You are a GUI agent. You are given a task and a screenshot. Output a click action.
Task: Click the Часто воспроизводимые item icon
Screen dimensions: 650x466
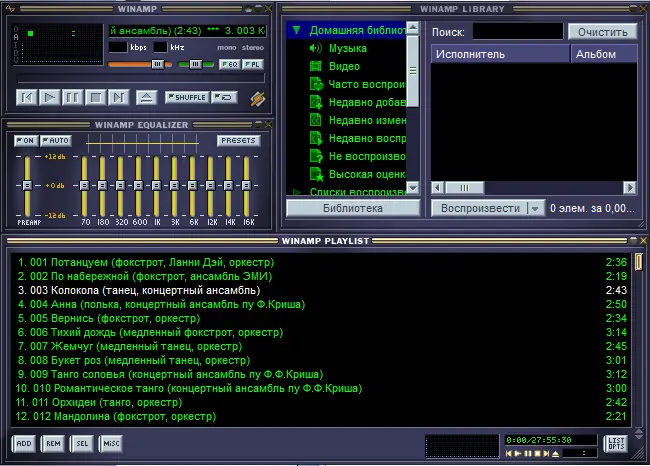click(x=316, y=84)
